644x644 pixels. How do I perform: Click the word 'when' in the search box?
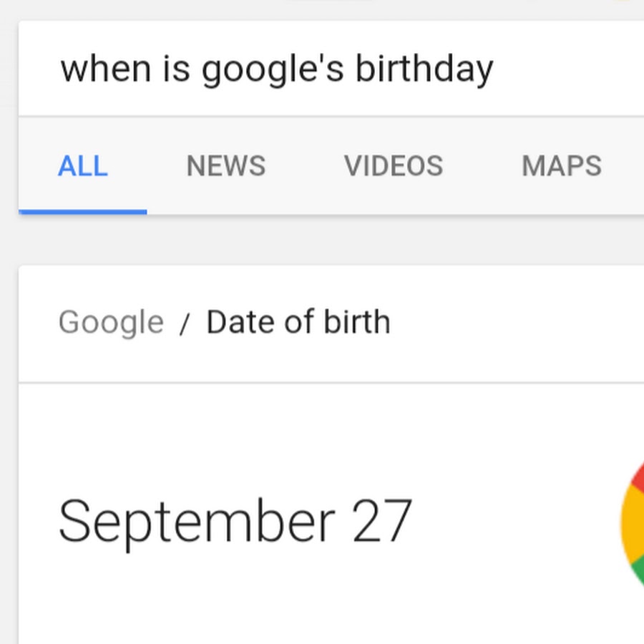105,69
